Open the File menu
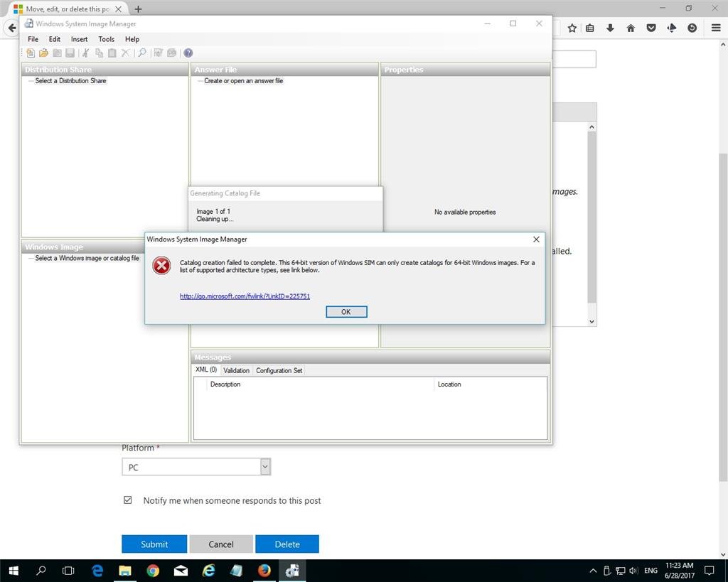Viewport: 728px width, 582px height. point(33,40)
